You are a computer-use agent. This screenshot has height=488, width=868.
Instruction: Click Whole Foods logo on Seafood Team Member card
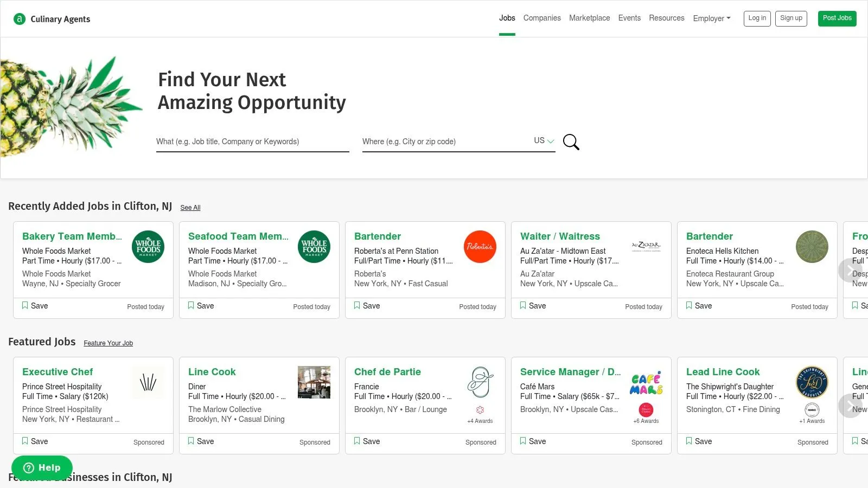pyautogui.click(x=314, y=247)
